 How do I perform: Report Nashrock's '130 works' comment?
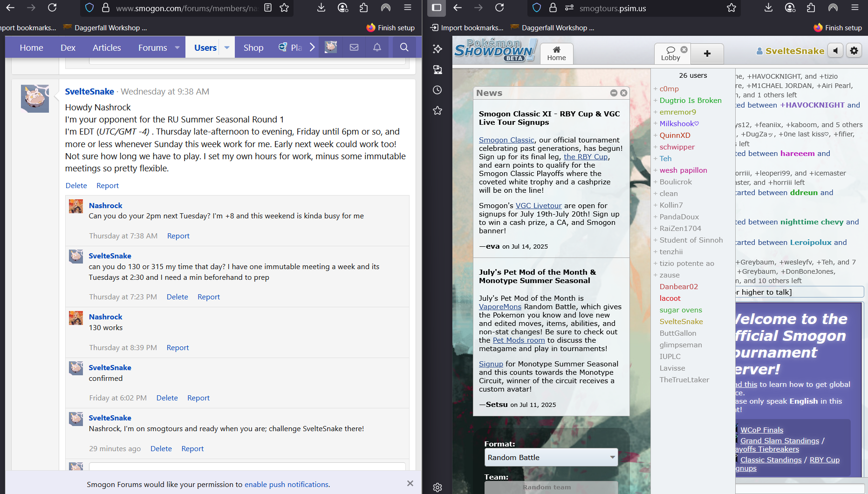[x=178, y=347]
